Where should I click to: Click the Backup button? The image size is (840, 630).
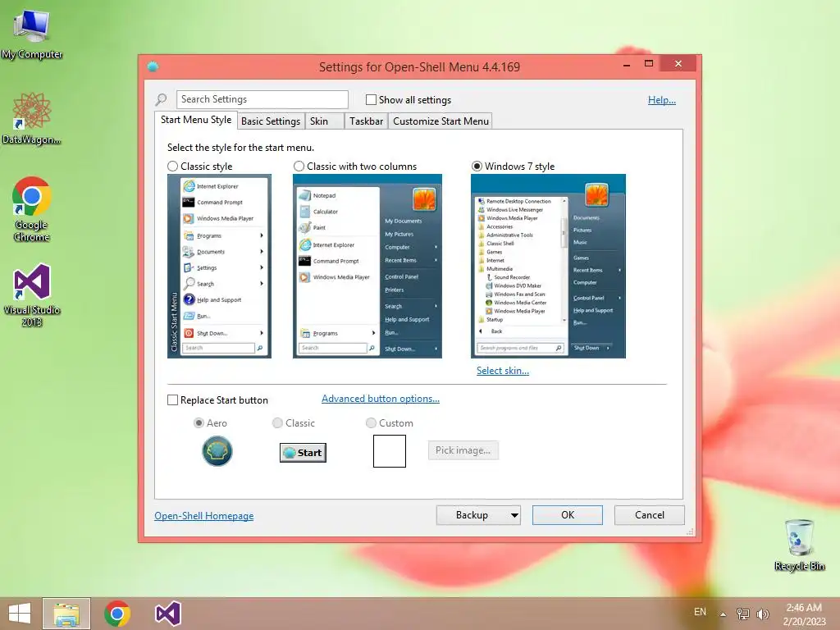click(472, 515)
